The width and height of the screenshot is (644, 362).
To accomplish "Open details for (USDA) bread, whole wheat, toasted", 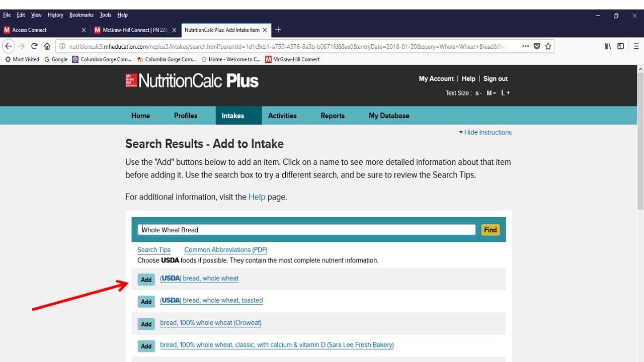I will (211, 301).
